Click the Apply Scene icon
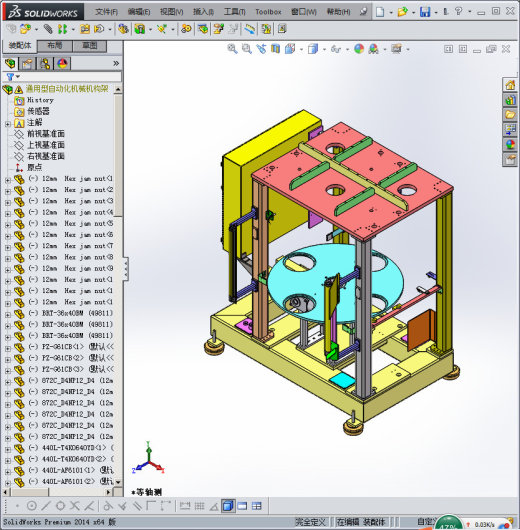Screen dimensions: 520x530 point(374,49)
